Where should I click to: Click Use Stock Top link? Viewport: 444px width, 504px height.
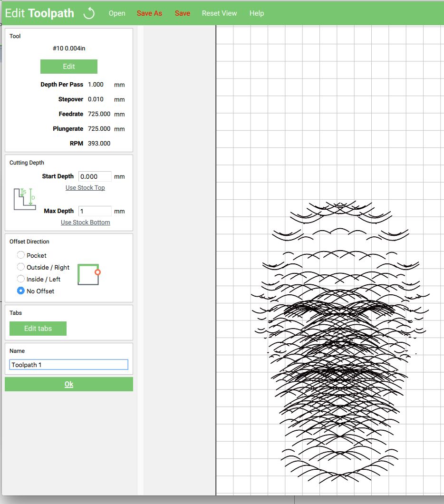[x=85, y=187]
